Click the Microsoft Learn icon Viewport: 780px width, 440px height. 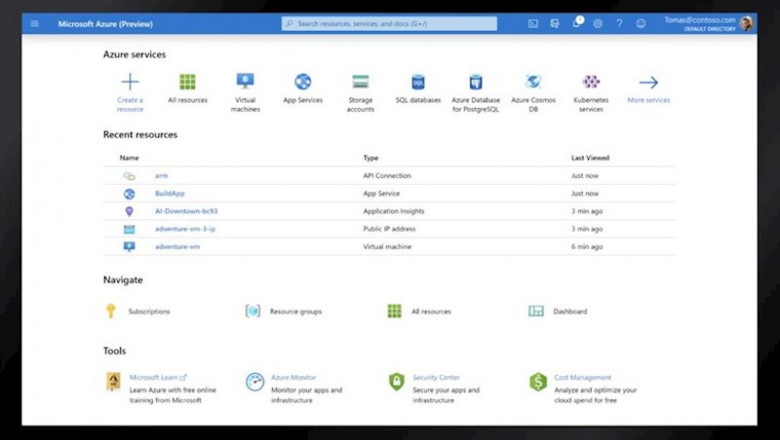113,382
